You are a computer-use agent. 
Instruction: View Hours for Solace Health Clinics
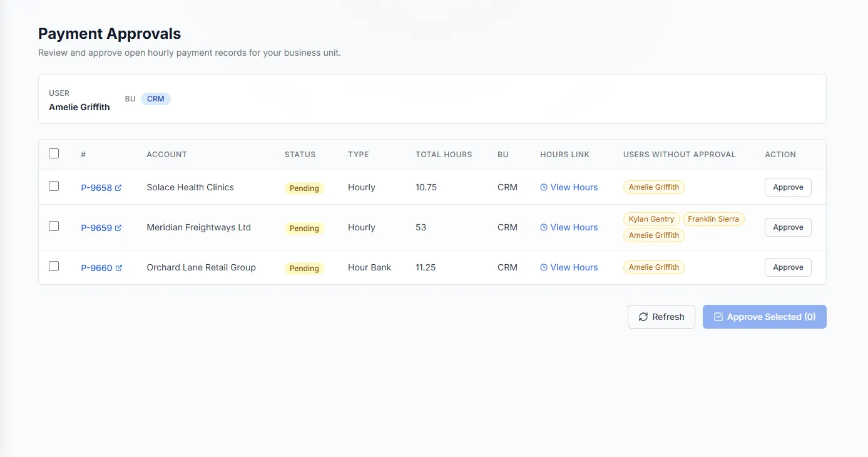569,187
